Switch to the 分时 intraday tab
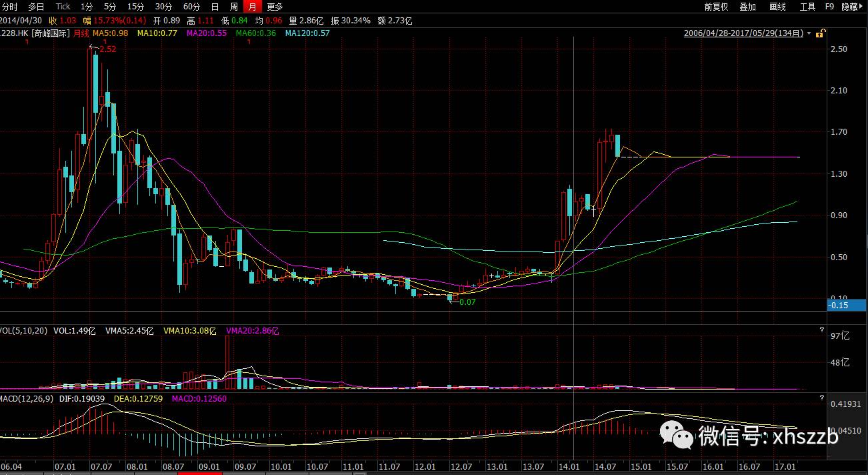Image resolution: width=868 pixels, height=475 pixels. click(x=10, y=7)
